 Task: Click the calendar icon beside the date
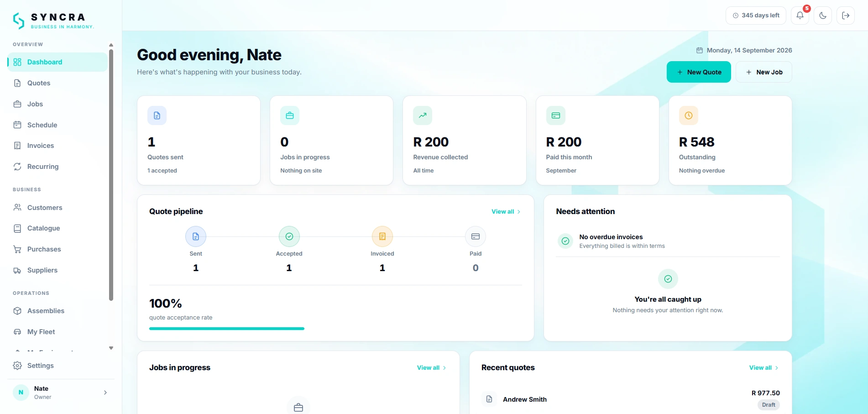(700, 51)
